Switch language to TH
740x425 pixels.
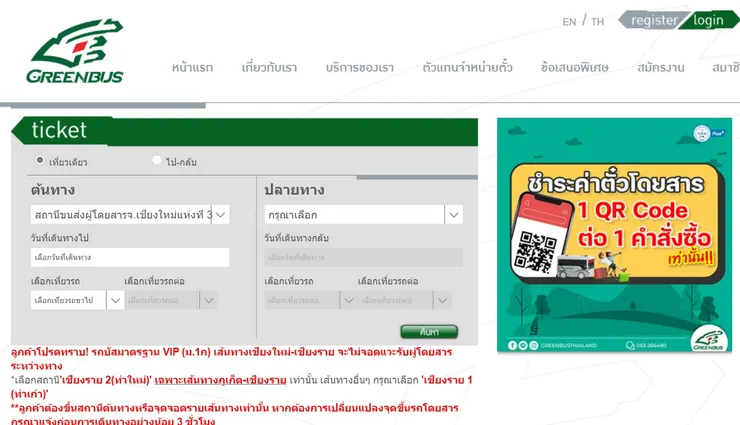pyautogui.click(x=597, y=22)
